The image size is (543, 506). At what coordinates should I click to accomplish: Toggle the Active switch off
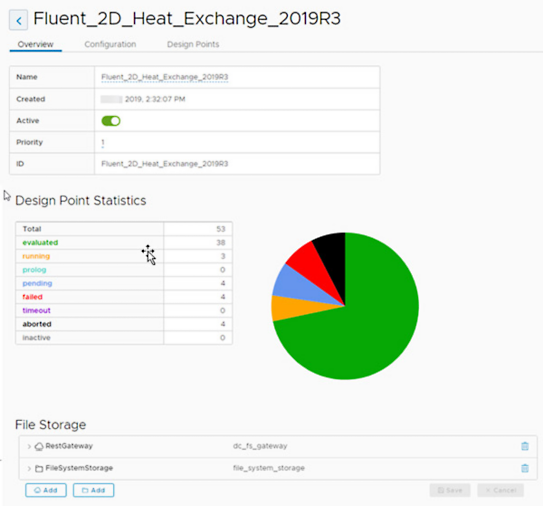tap(111, 121)
